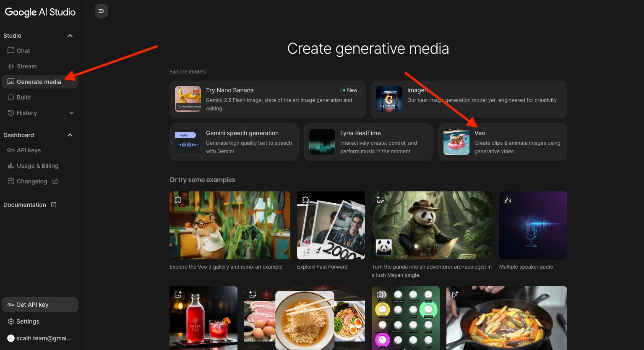Click the 'Create generative media' heading
The image size is (644, 350).
368,49
